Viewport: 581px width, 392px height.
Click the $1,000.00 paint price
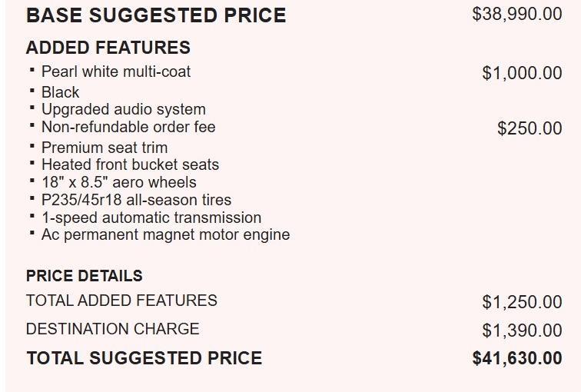tap(522, 73)
